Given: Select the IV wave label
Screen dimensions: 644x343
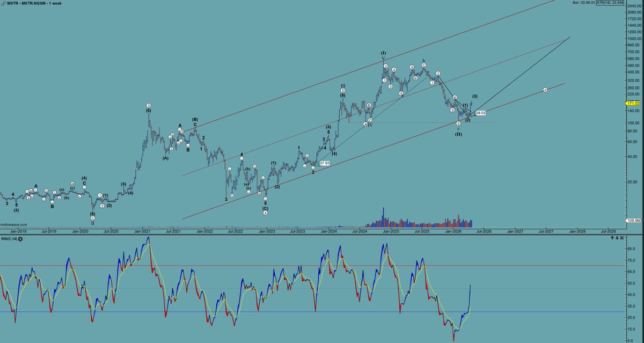Looking at the screenshot, I should pos(370,125).
